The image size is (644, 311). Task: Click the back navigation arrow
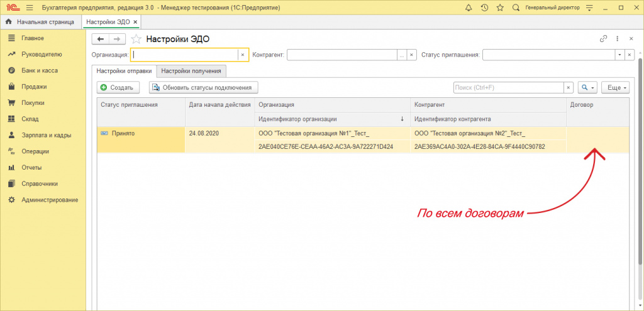(x=101, y=39)
